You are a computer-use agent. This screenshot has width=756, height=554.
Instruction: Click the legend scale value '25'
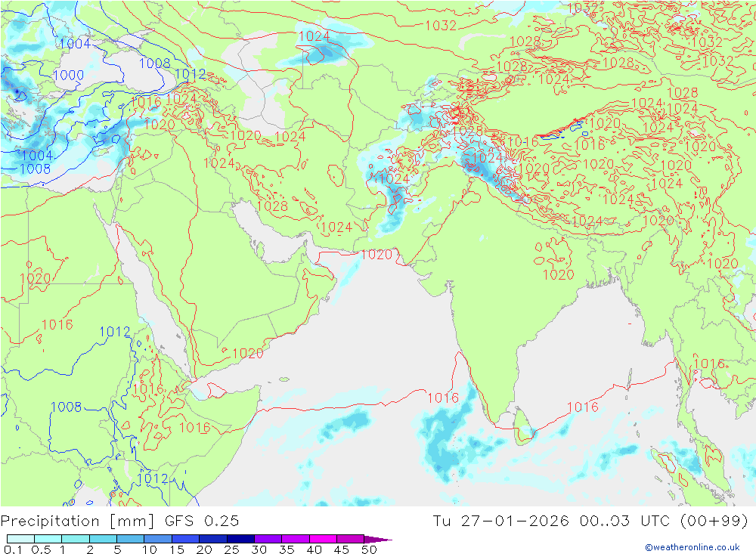click(231, 549)
